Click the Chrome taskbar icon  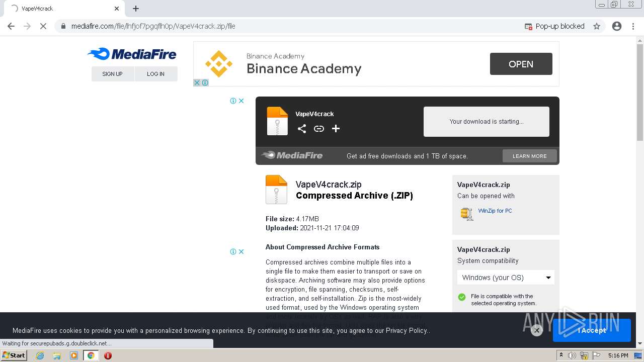pos(91,355)
